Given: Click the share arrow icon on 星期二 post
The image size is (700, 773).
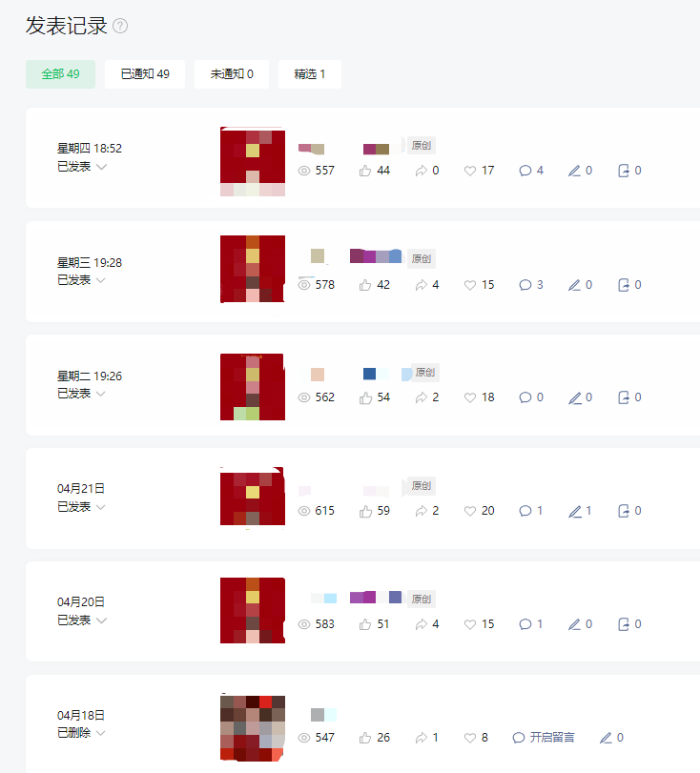Looking at the screenshot, I should [x=421, y=397].
